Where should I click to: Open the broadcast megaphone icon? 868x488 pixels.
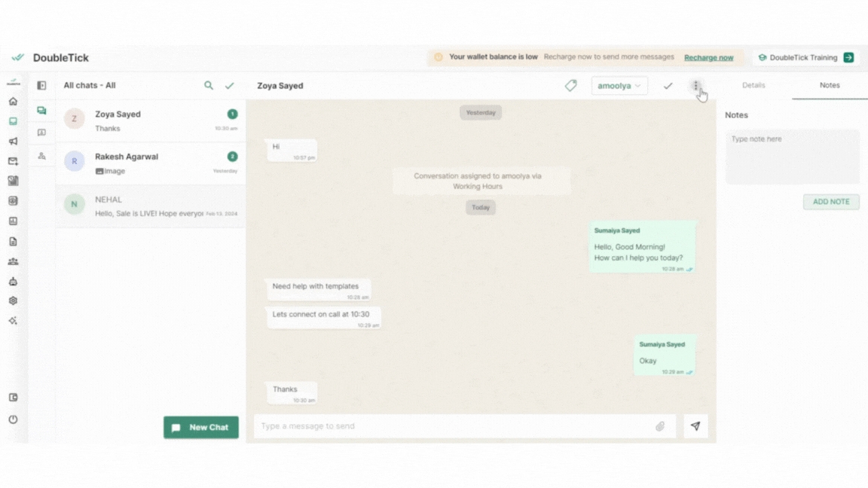pos(13,142)
